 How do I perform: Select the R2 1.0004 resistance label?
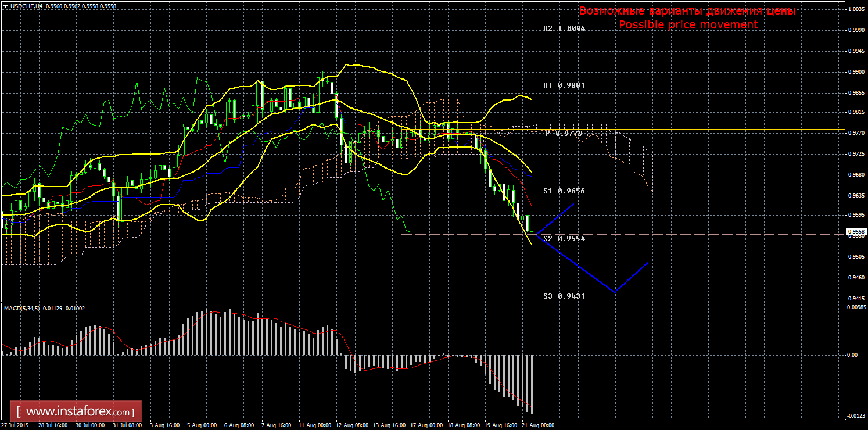point(564,28)
